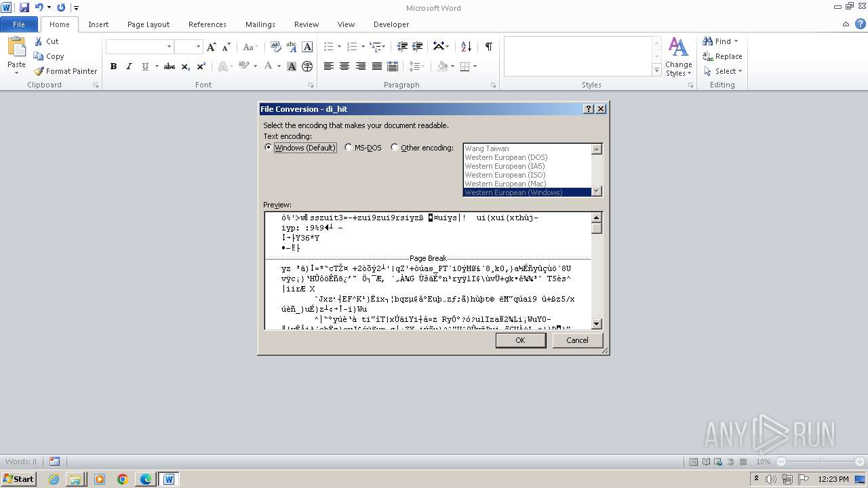Select Windows (Default) encoding radio button
Image resolution: width=868 pixels, height=488 pixels.
pyautogui.click(x=269, y=148)
